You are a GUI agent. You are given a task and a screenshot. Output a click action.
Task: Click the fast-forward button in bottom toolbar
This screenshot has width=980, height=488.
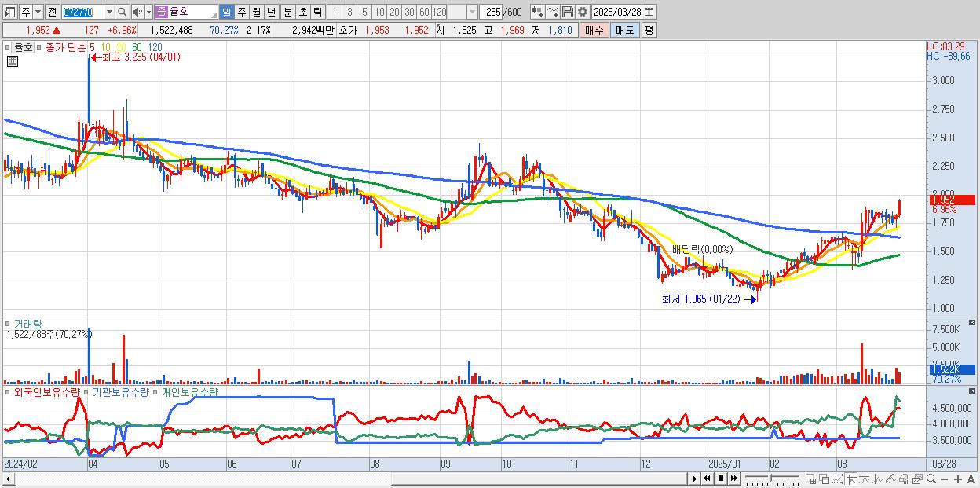tap(734, 479)
